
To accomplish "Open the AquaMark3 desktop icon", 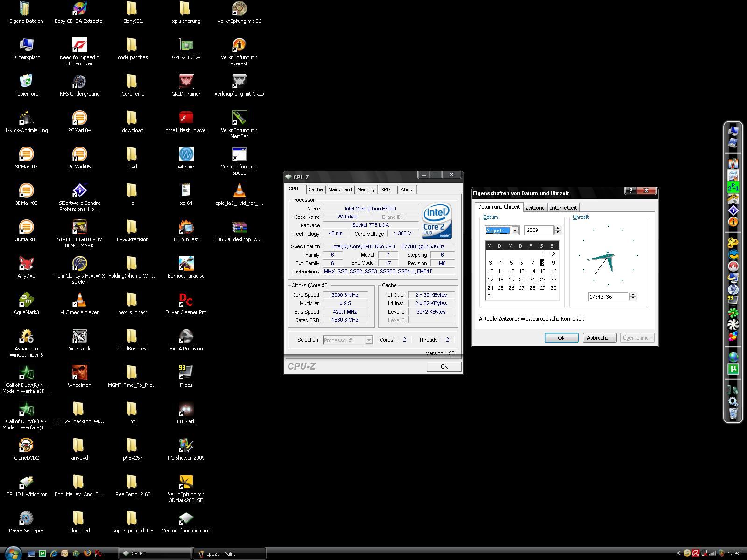I will (x=26, y=303).
